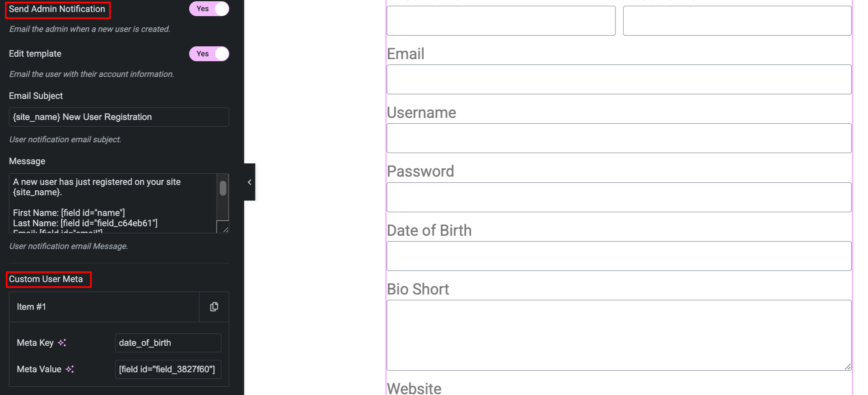The image size is (868, 395).
Task: Click the AI sparkle icon beside Meta Value
Action: 70,369
